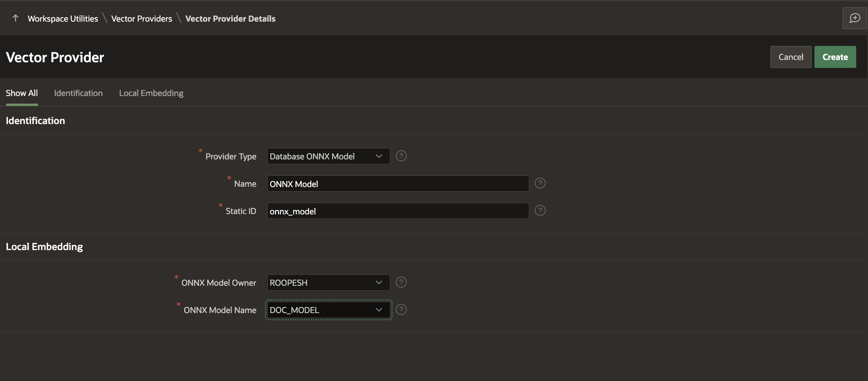Focus the Static ID input field
The height and width of the screenshot is (381, 868).
click(398, 211)
